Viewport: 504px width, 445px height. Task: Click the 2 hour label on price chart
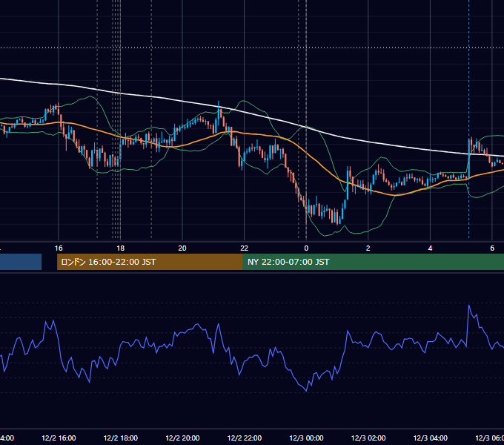(x=368, y=248)
